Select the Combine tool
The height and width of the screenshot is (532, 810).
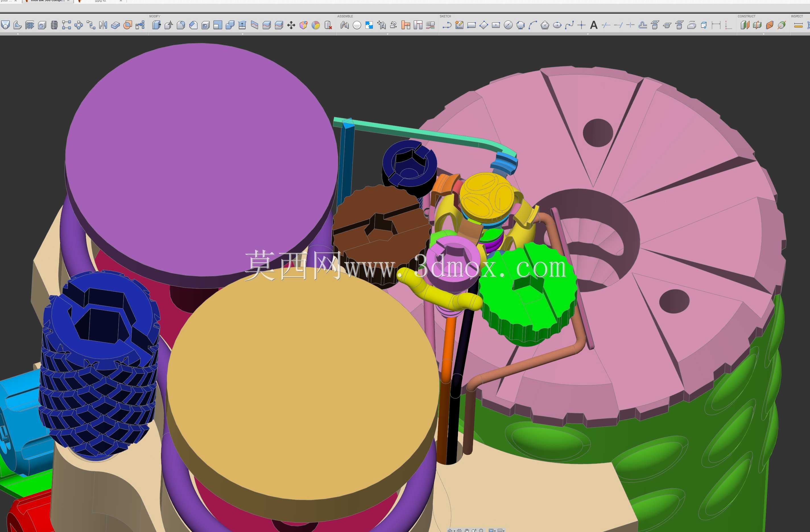pyautogui.click(x=230, y=25)
